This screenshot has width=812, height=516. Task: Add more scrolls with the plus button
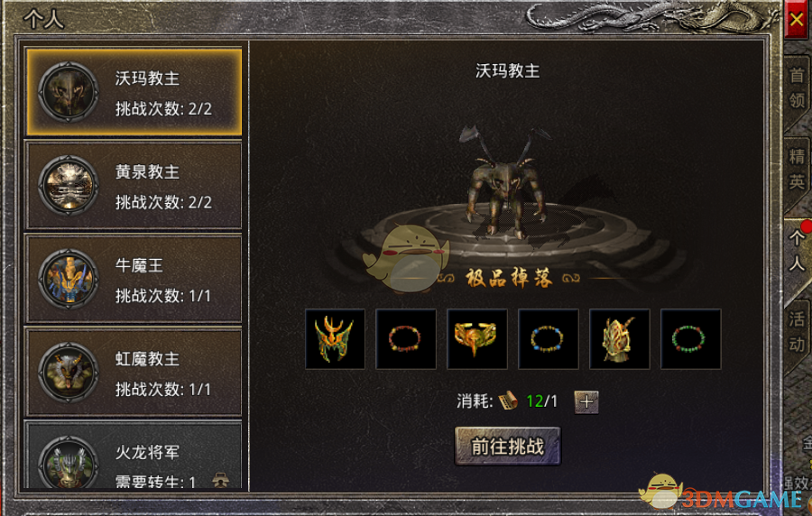coord(586,402)
